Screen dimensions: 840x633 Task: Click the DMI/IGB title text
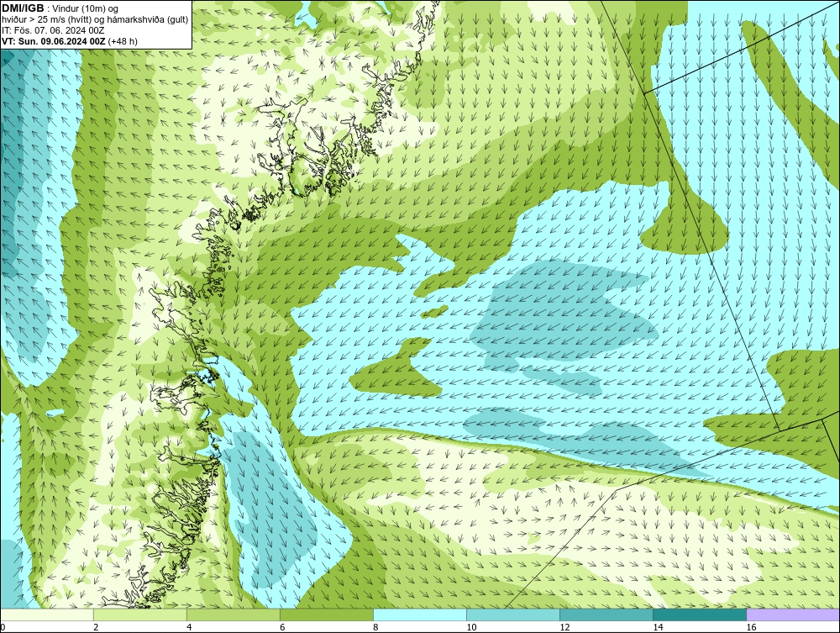pos(24,8)
